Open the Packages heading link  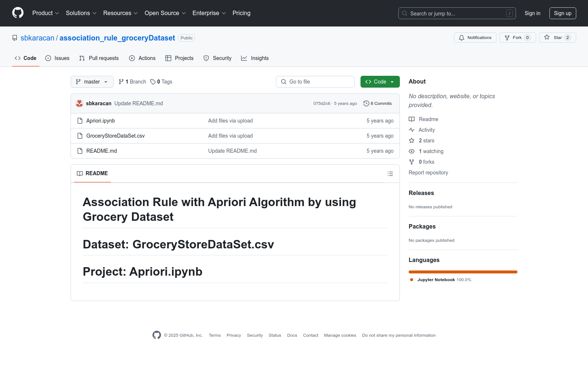pyautogui.click(x=422, y=226)
